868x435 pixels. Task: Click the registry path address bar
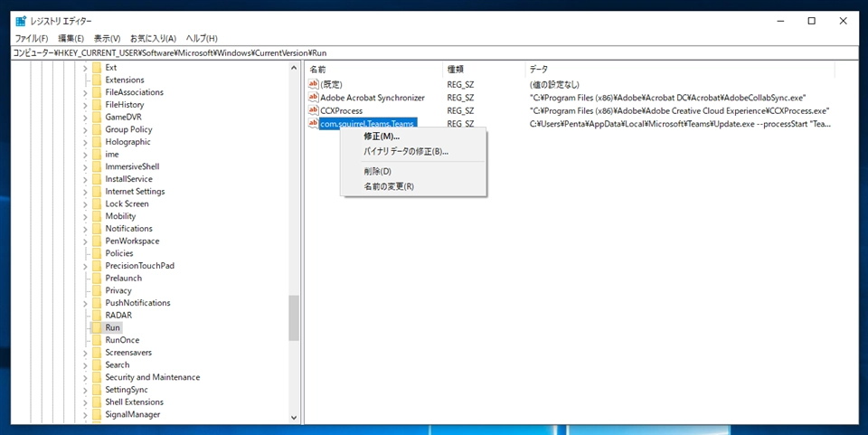coord(434,53)
